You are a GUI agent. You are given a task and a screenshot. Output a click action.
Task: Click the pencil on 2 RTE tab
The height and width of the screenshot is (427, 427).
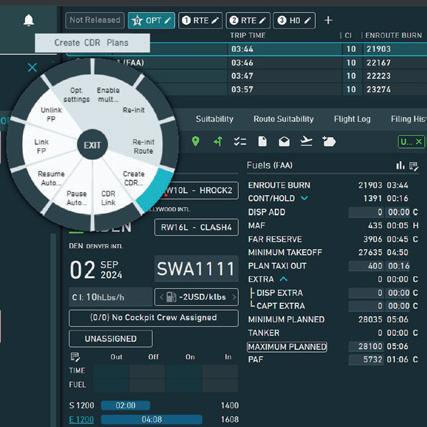coord(263,21)
